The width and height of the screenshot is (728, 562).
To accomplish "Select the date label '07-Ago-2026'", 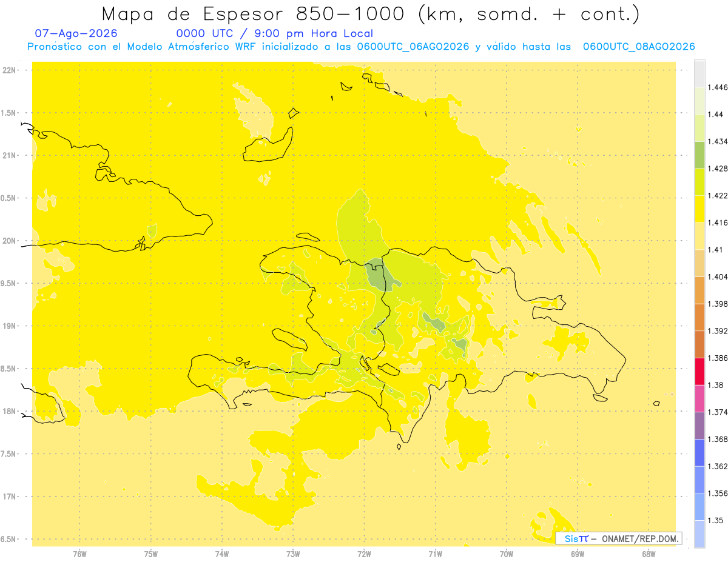I will tap(76, 33).
